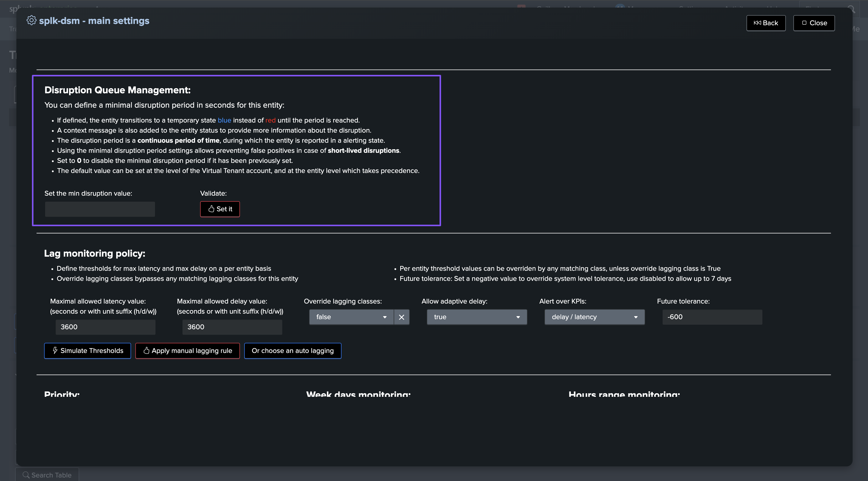Screen dimensions: 868x481
Task: Click the splk-dsm main settings title
Action: click(x=94, y=21)
